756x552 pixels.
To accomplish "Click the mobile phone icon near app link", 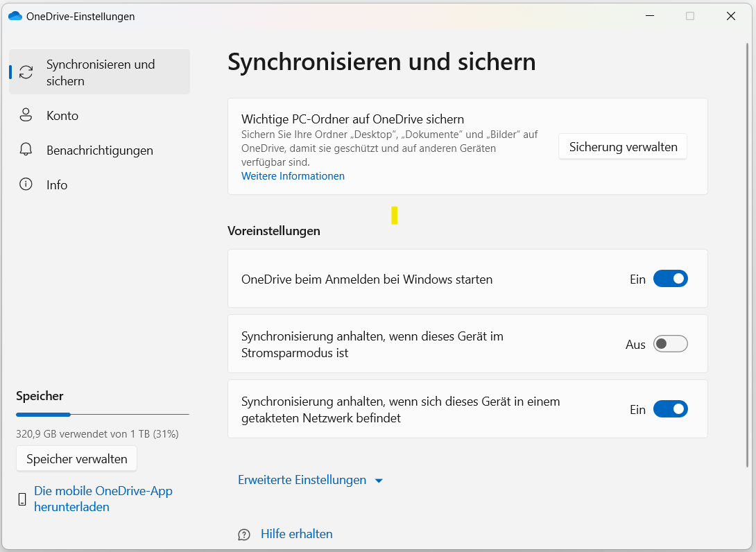I will [22, 499].
